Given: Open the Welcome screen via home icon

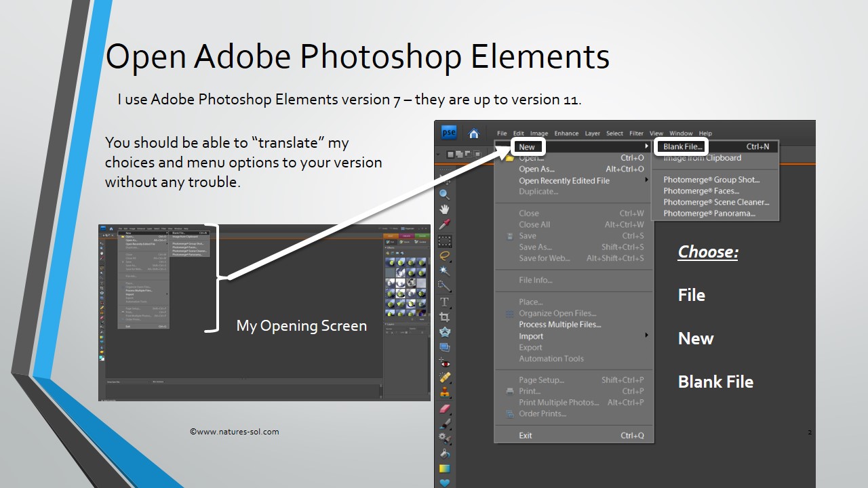Looking at the screenshot, I should [474, 133].
